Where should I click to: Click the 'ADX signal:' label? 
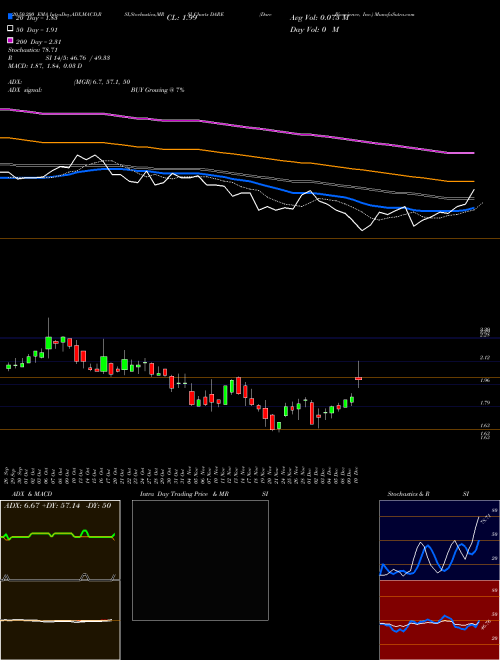[25, 90]
